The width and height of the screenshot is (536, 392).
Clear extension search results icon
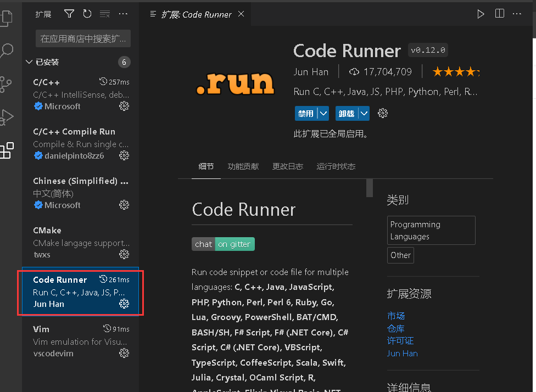coord(105,14)
